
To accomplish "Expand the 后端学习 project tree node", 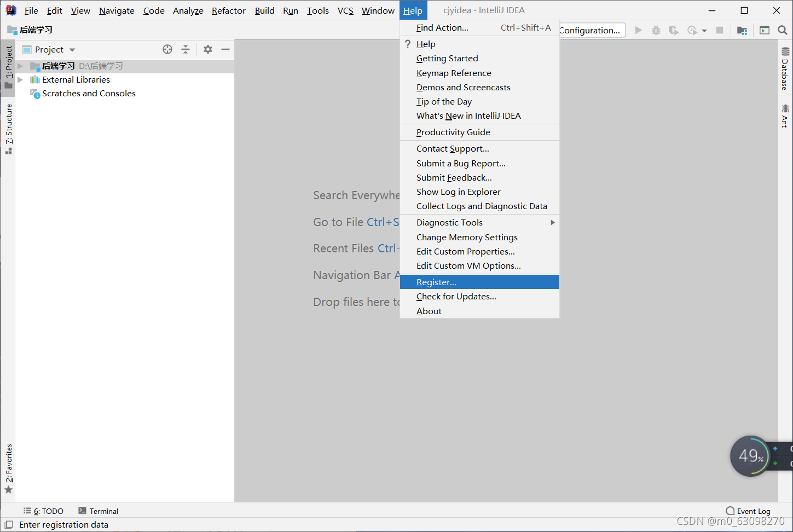I will click(20, 66).
